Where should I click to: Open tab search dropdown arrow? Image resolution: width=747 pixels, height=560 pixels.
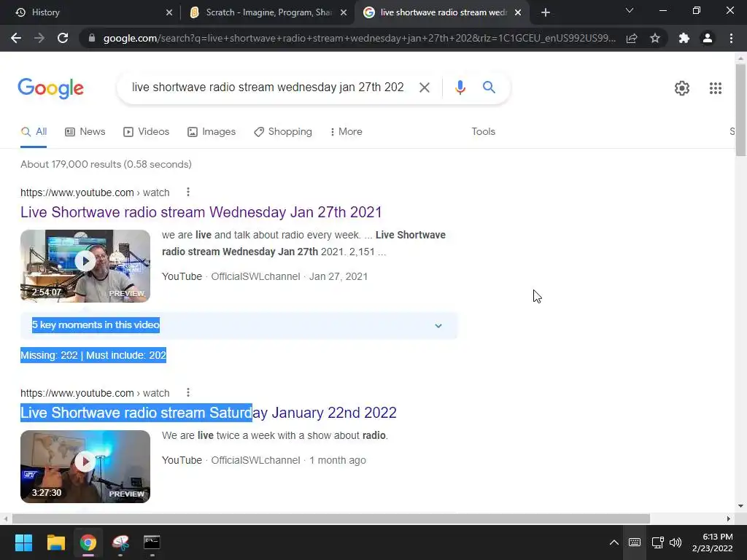pyautogui.click(x=630, y=11)
